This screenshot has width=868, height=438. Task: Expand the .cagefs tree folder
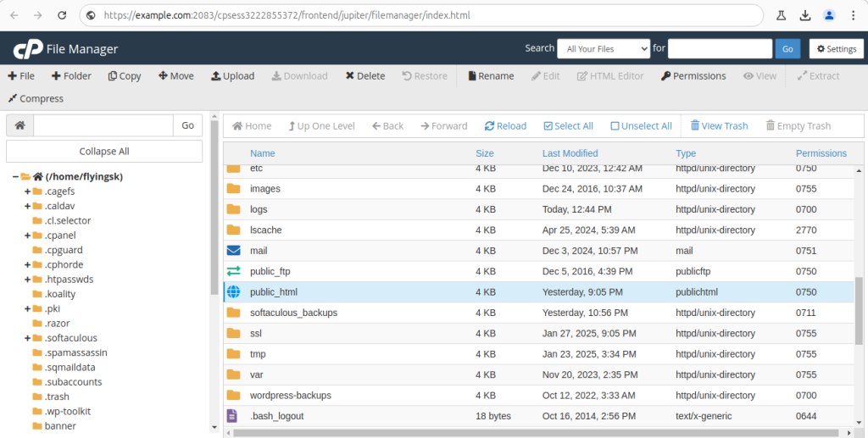coord(27,191)
